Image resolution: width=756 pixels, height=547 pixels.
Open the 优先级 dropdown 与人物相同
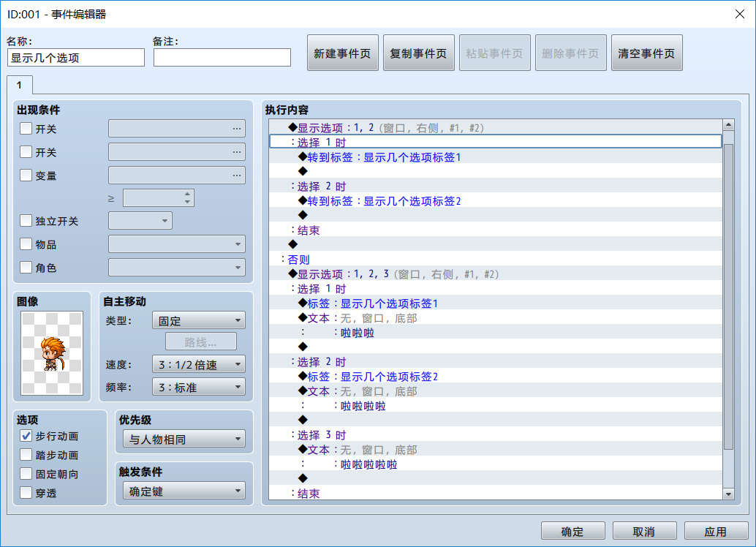coord(184,439)
